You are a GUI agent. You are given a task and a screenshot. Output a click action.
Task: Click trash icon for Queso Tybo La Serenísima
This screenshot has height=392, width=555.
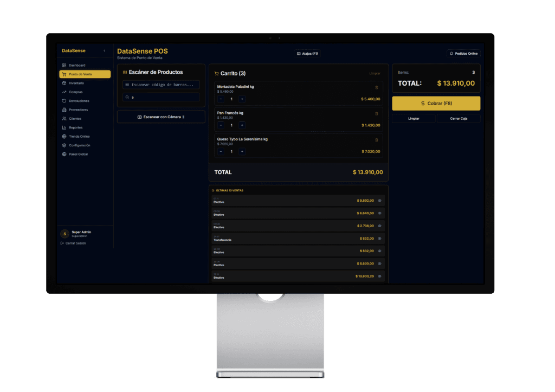coord(377,140)
